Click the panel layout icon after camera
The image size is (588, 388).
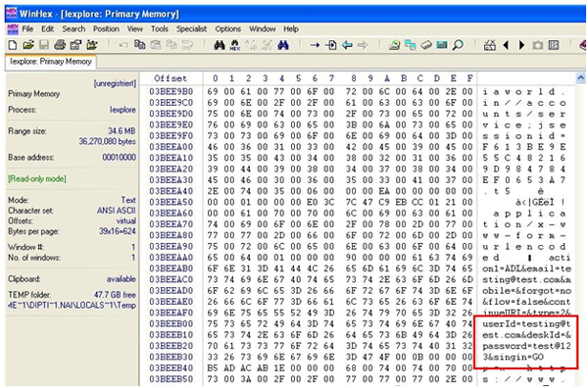[554, 45]
